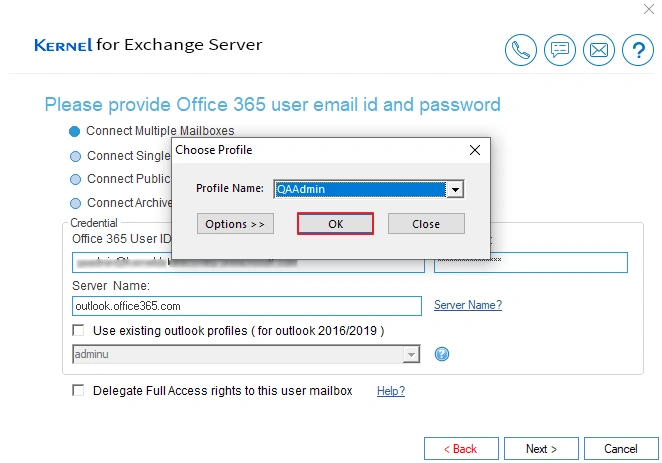662x463 pixels.
Task: Open the live chat support icon
Action: pyautogui.click(x=559, y=50)
